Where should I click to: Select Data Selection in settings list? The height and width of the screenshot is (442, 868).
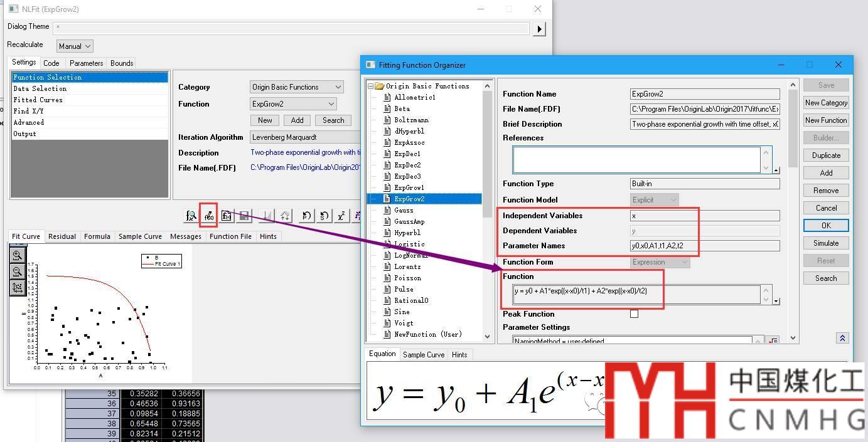pyautogui.click(x=90, y=89)
